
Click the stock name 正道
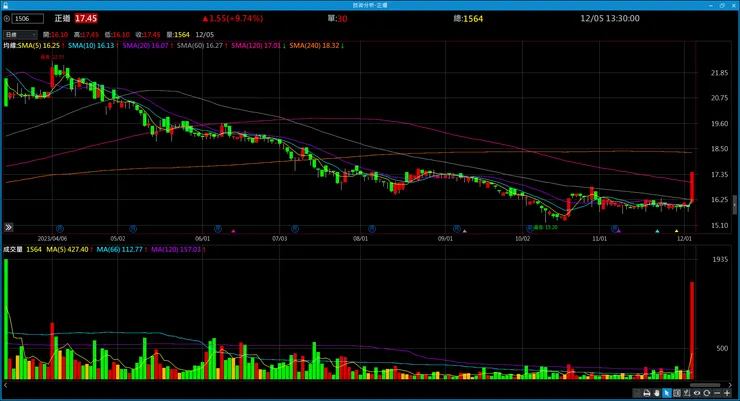[x=62, y=18]
